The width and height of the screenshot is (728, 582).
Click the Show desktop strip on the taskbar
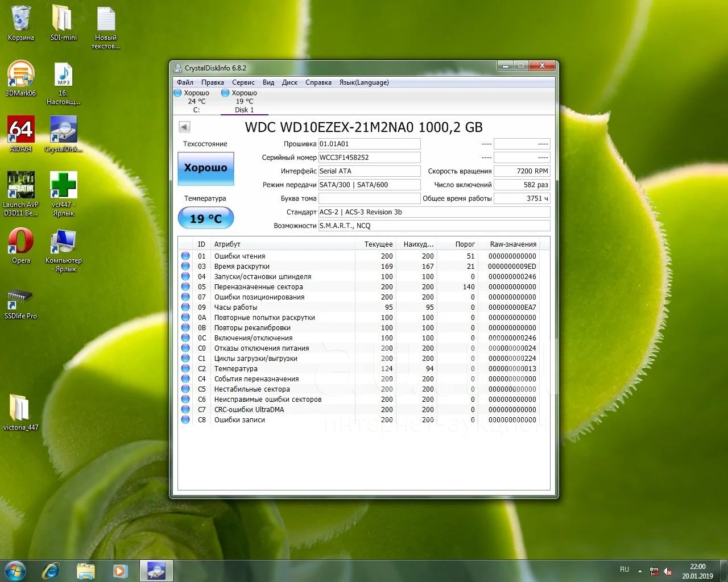pos(724,571)
